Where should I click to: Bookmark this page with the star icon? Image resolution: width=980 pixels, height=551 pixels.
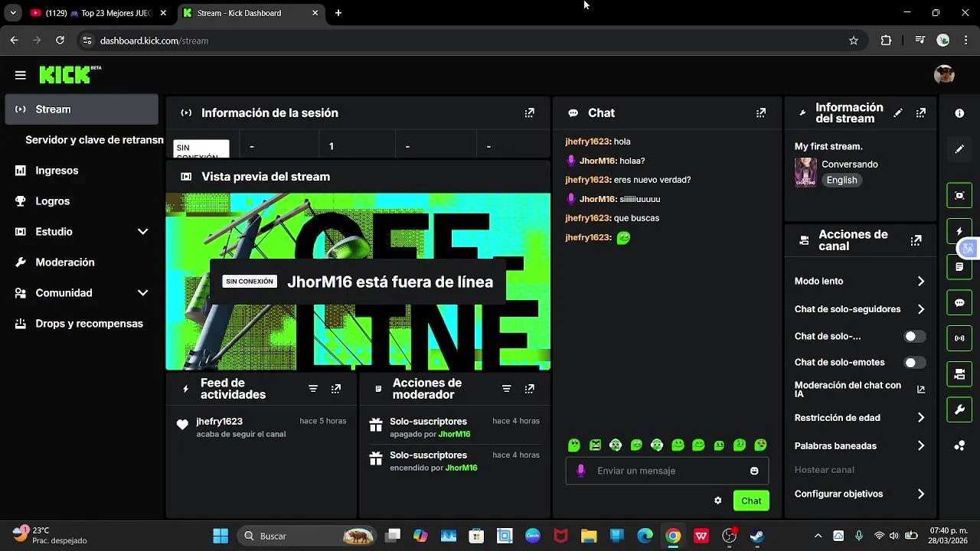coord(854,41)
